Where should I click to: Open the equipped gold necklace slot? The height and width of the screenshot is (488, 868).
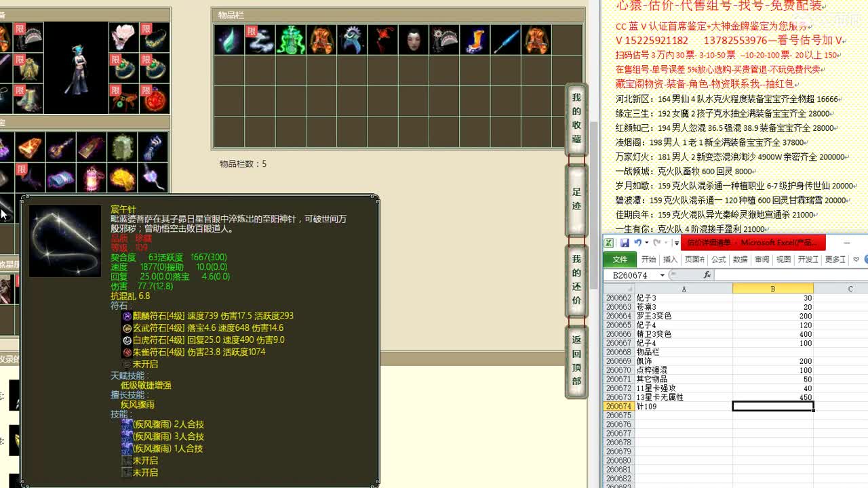[155, 37]
